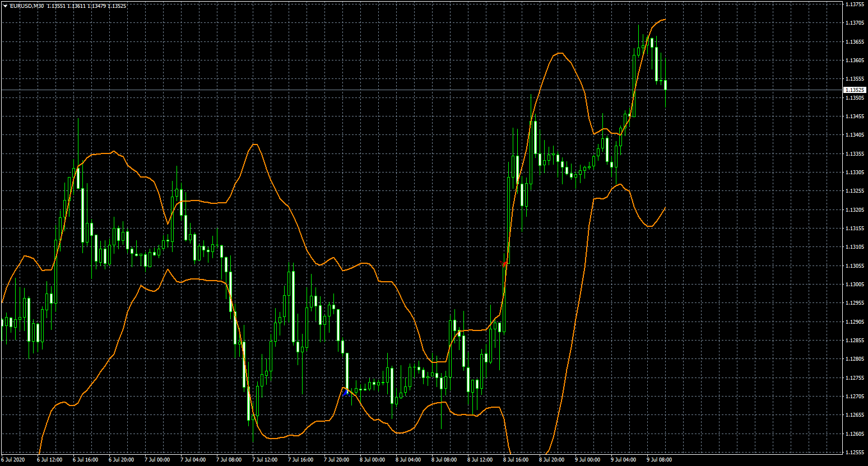
Task: Click the 1.13405 price scale label
Action: pyautogui.click(x=855, y=135)
